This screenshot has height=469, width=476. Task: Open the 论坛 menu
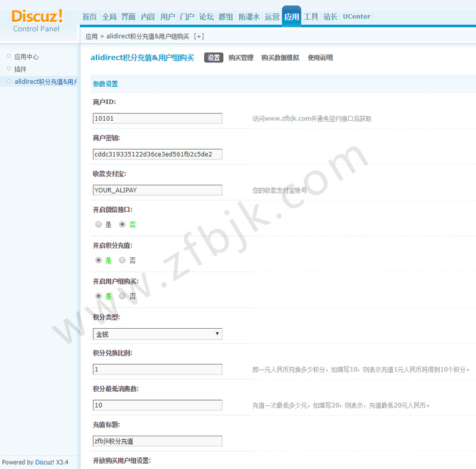click(206, 17)
